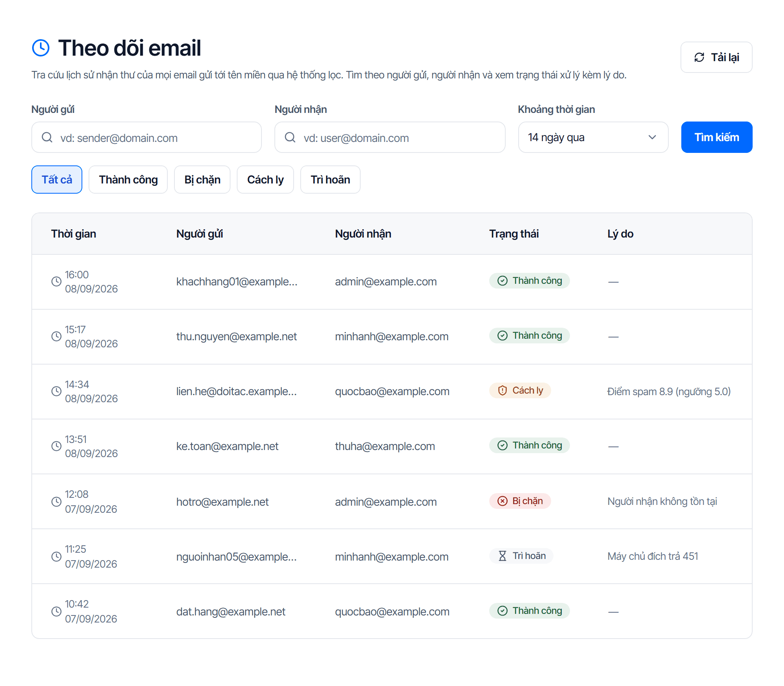
Task: Click the Lý do column header
Action: [620, 234]
